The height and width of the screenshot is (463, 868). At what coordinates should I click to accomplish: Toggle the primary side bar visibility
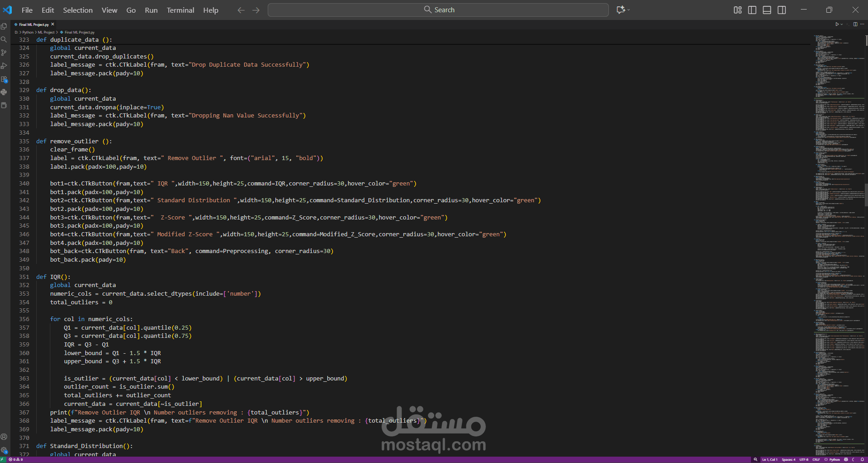(752, 10)
